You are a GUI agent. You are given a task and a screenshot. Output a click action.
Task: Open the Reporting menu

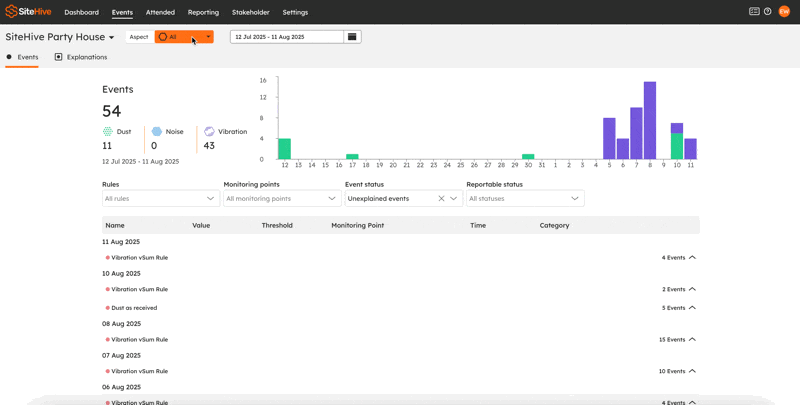point(203,12)
